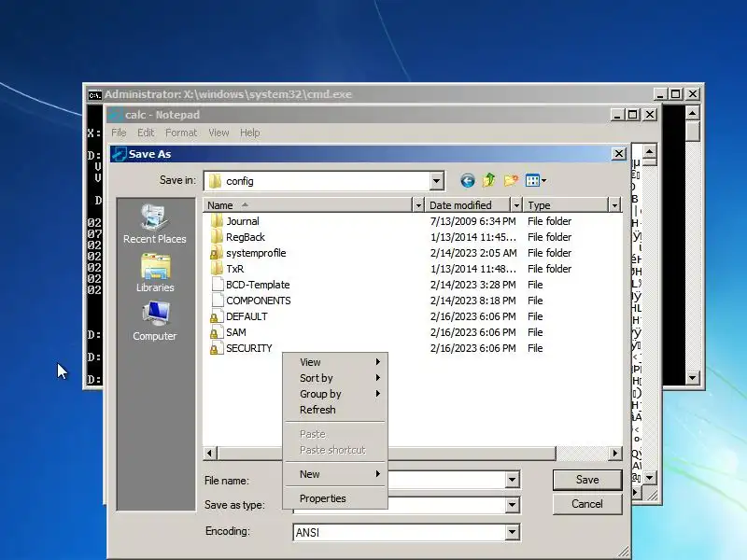Go up one level with the folder-up icon
Screen dimensions: 747x560
point(488,180)
